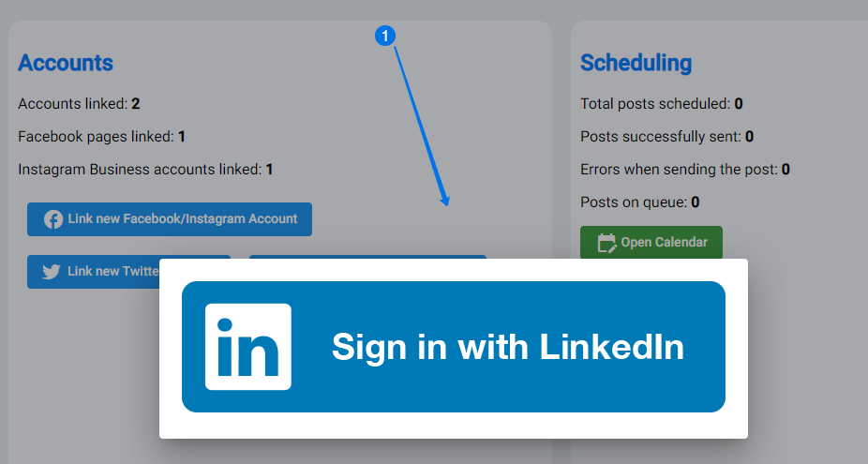Click partially hidden blue button behind LinkedIn popup
Screen dimensions: 868x464
[x=367, y=257]
